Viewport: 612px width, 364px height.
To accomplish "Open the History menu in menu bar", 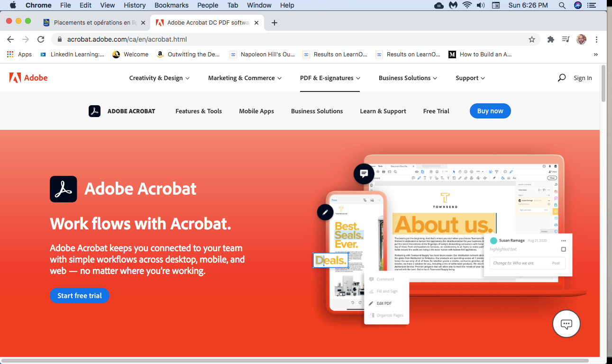I will pyautogui.click(x=135, y=5).
